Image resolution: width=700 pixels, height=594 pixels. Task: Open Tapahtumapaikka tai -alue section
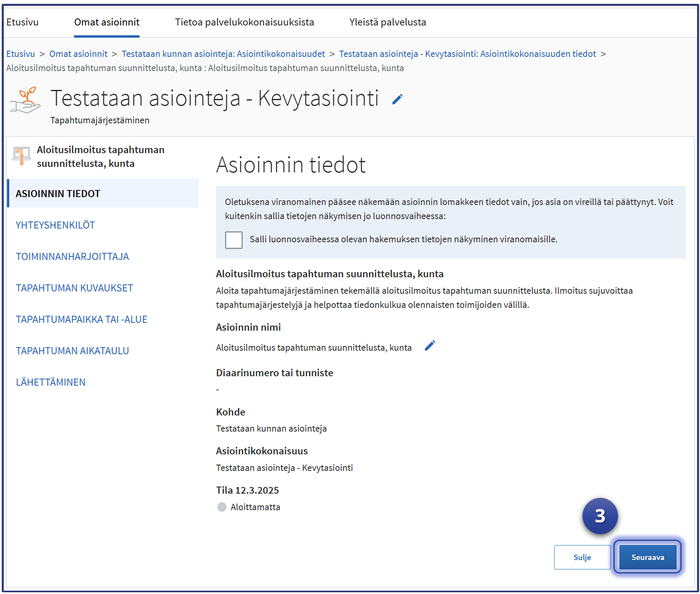[x=82, y=319]
